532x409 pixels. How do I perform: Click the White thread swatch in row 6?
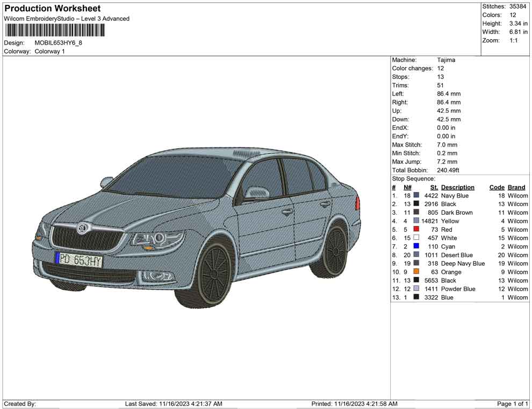pyautogui.click(x=417, y=238)
